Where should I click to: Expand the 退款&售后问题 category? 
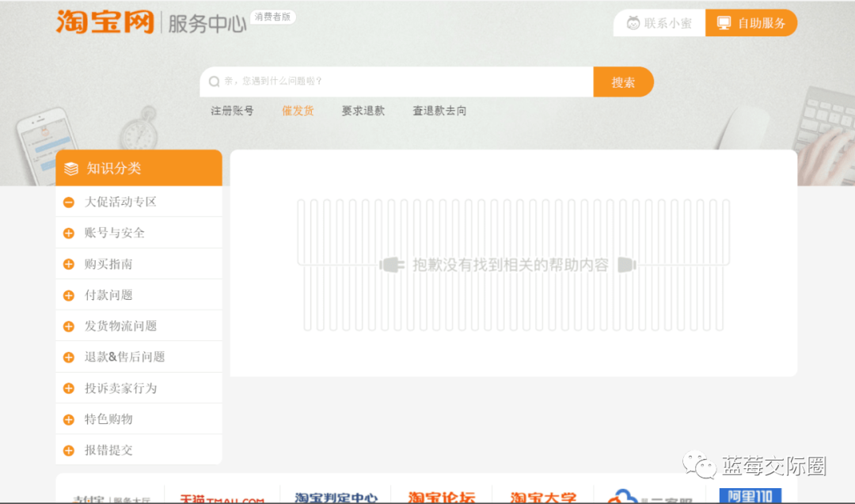[x=68, y=357]
